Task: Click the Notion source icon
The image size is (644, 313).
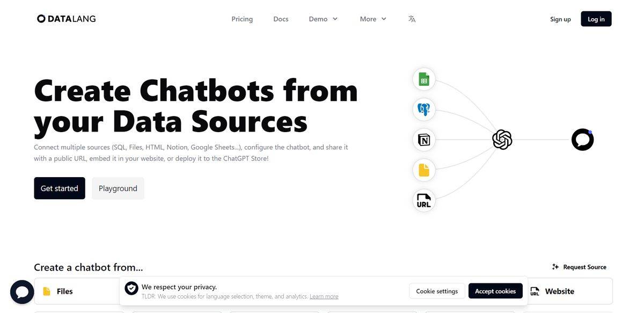Action: (423, 140)
